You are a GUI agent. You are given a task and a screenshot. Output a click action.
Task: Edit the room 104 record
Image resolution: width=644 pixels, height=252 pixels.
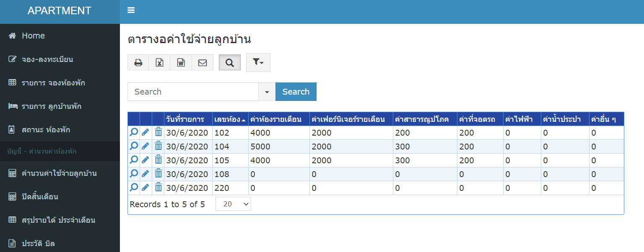[x=145, y=147]
